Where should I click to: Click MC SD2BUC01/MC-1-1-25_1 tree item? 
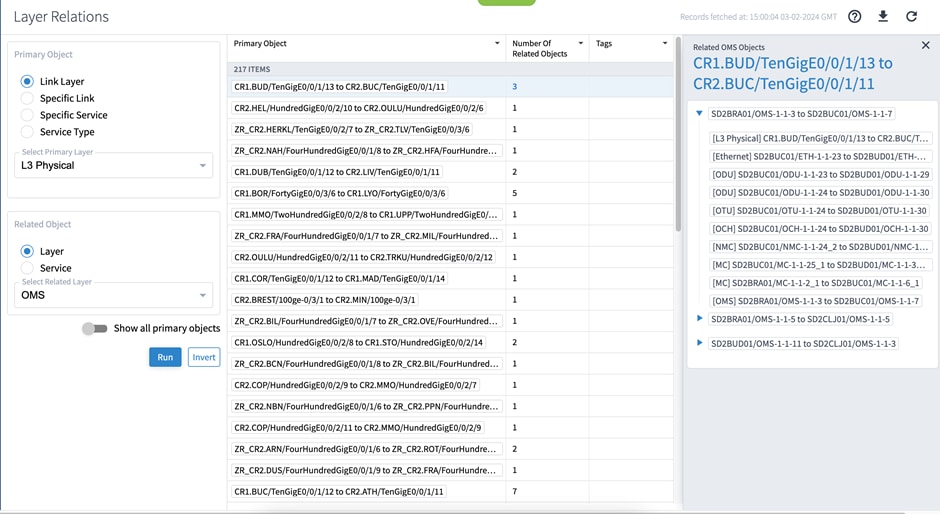(819, 264)
